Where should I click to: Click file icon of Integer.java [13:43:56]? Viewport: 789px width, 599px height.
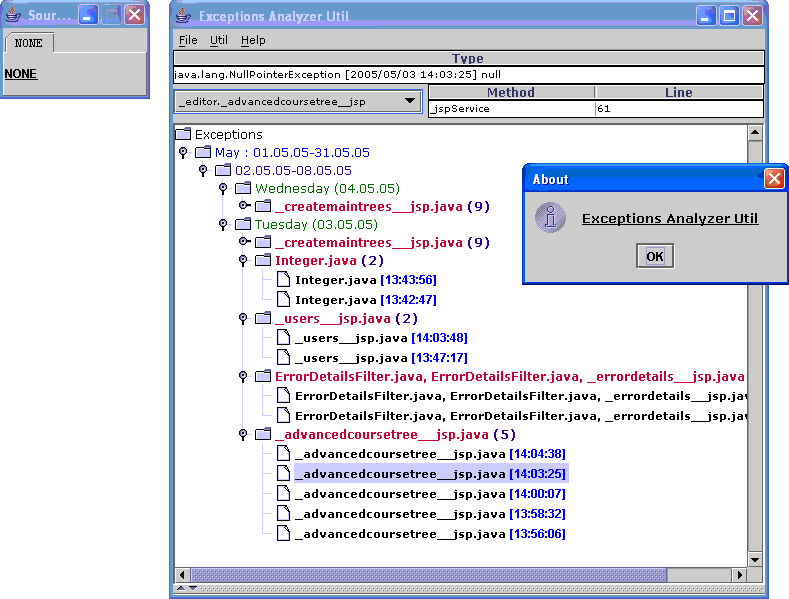pos(283,279)
